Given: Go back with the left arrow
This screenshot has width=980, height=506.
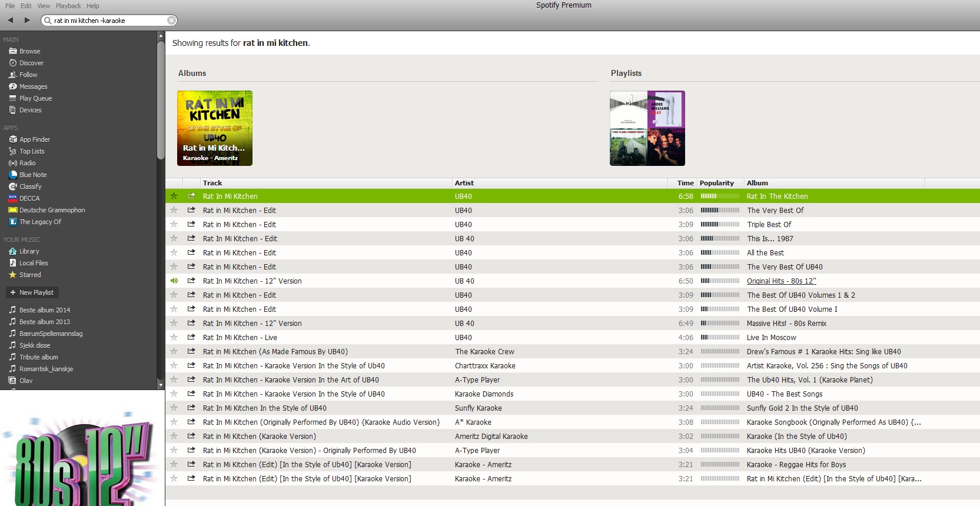Looking at the screenshot, I should pyautogui.click(x=10, y=20).
